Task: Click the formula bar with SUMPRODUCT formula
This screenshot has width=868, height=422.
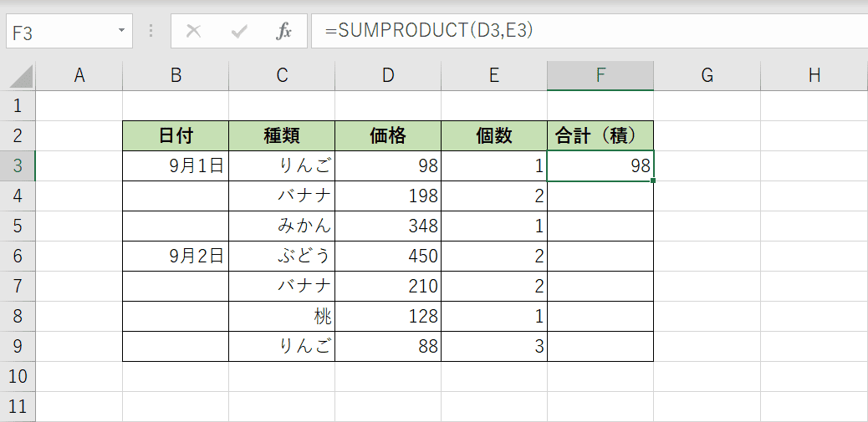Action: click(x=589, y=31)
